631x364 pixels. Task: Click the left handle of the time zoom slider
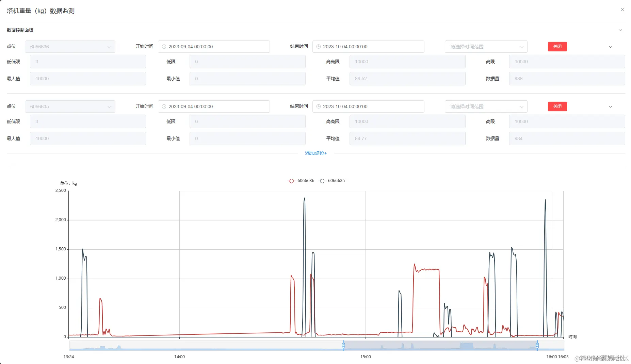343,346
